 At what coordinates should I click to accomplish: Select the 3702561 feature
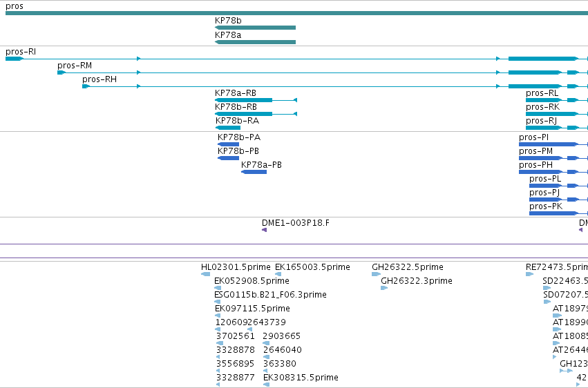220,343
